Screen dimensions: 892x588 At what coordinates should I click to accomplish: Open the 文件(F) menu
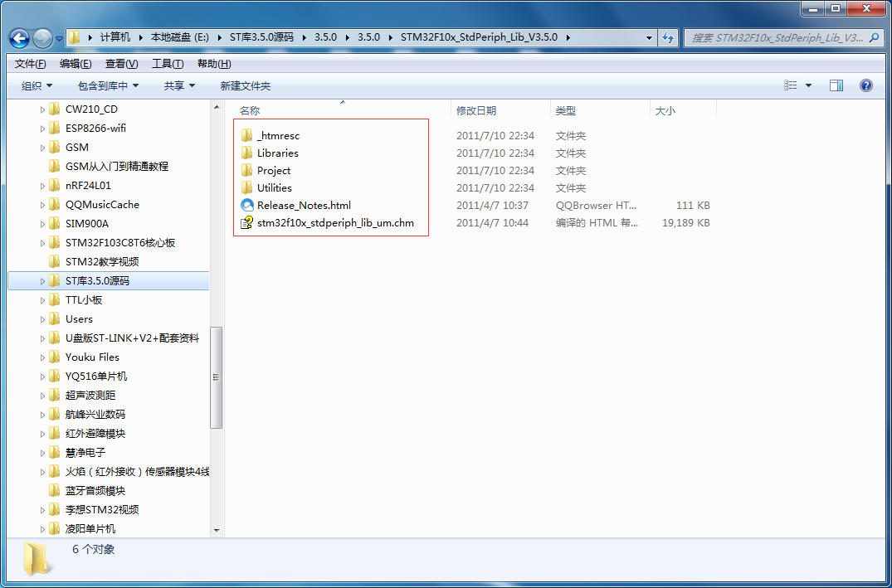[x=30, y=64]
